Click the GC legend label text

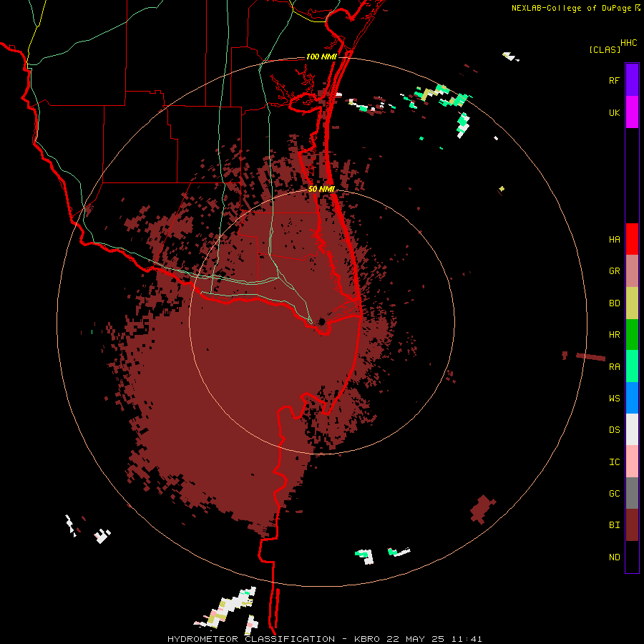tap(614, 493)
